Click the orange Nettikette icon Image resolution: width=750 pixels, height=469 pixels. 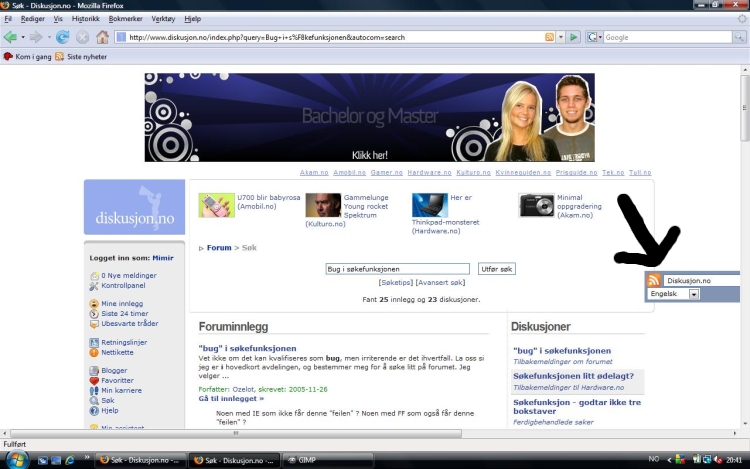pos(94,352)
